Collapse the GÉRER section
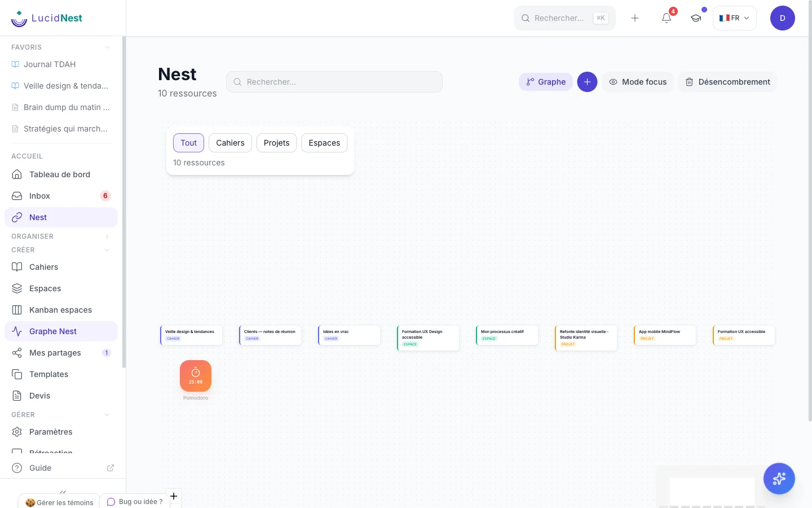 [x=107, y=415]
